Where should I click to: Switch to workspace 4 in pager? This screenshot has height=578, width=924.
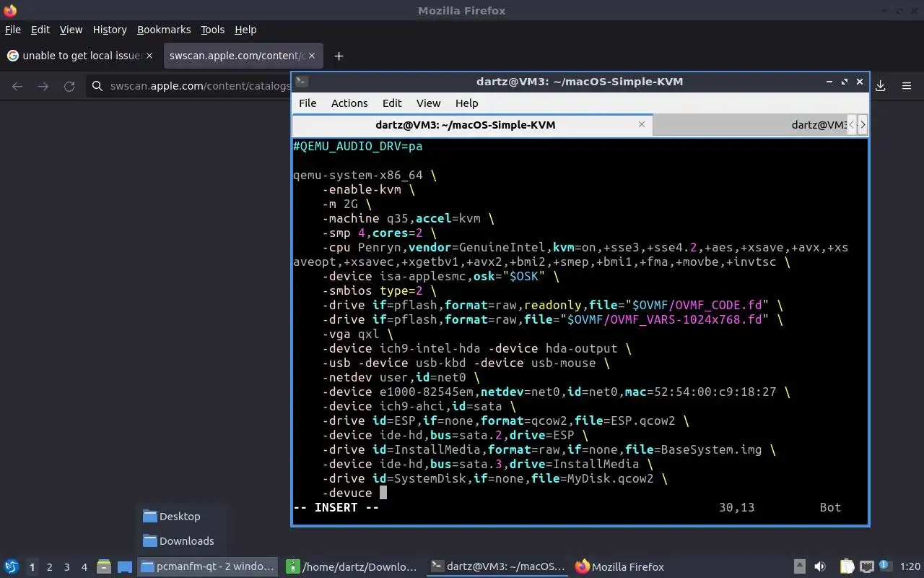coord(84,567)
